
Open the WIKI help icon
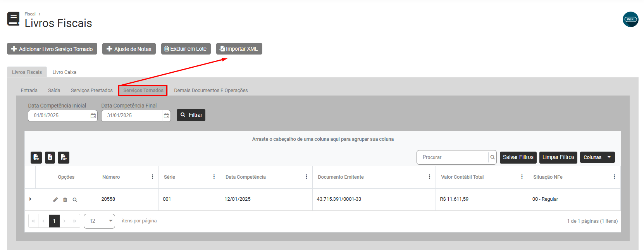[630, 19]
